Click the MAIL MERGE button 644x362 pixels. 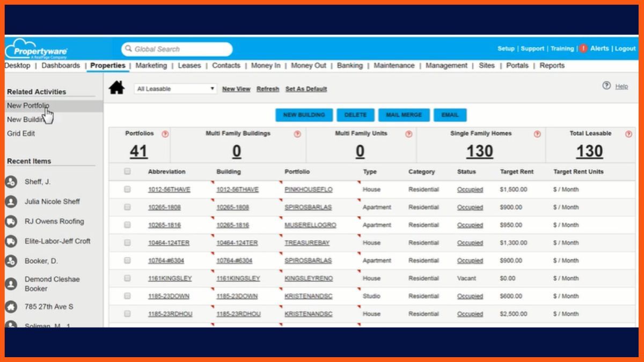coord(404,115)
